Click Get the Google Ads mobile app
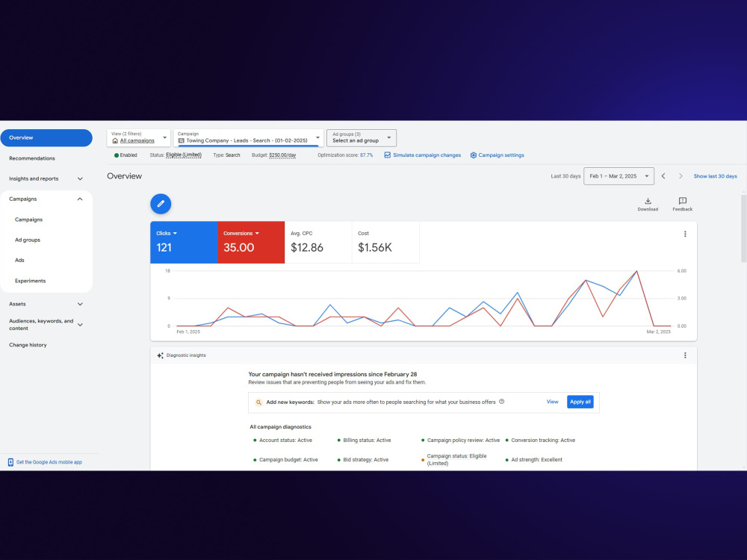The width and height of the screenshot is (747, 560). (49, 462)
